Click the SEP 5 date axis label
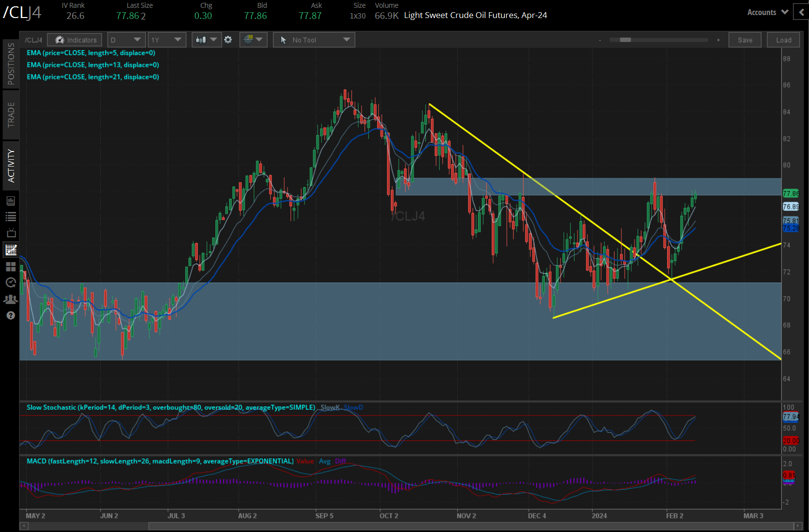The image size is (809, 532). point(324,515)
